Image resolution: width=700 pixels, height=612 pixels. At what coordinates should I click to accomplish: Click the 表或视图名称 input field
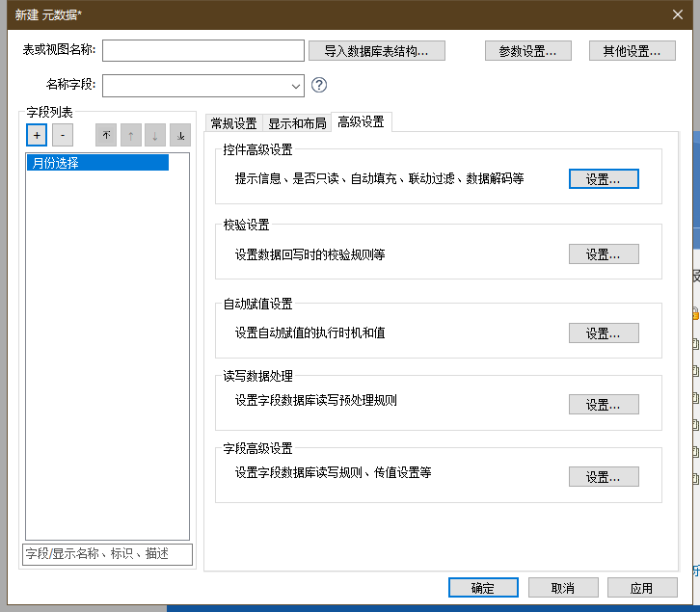click(x=202, y=51)
